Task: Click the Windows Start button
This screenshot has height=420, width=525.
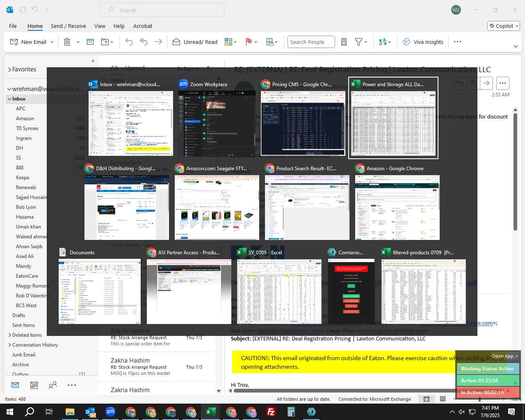Action: coord(10,412)
